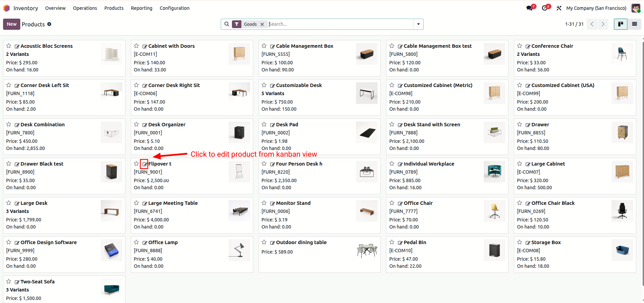Click the edit icon on Flipover
The image size is (644, 303).
pos(145,164)
